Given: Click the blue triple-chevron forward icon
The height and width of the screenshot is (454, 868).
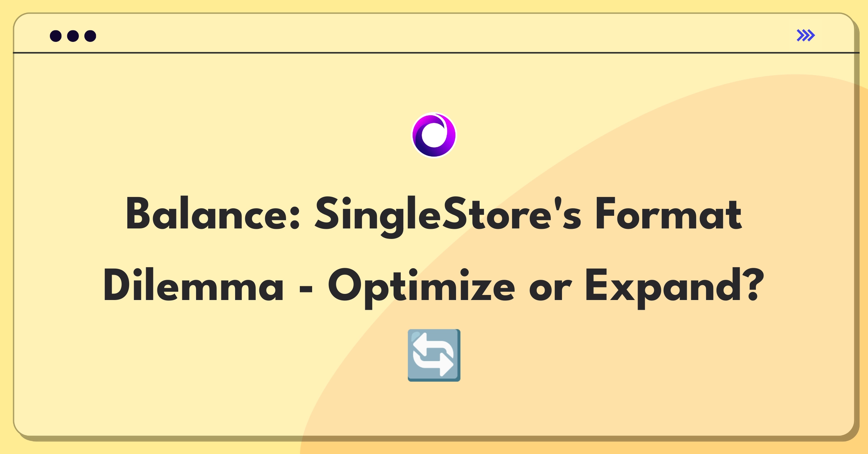Looking at the screenshot, I should (x=805, y=35).
